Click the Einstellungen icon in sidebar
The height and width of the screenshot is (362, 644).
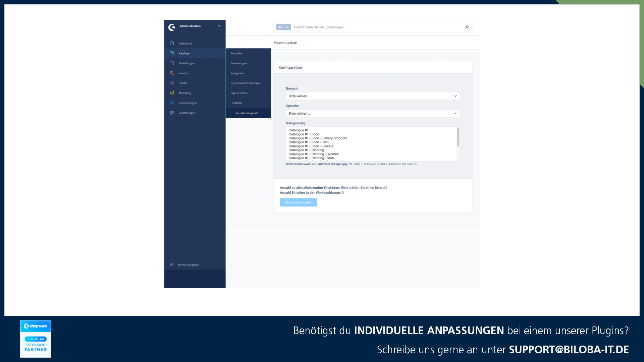click(172, 113)
